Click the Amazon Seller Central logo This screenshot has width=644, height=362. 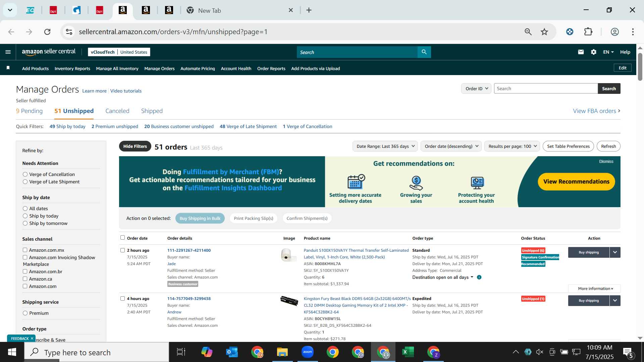coord(49,52)
